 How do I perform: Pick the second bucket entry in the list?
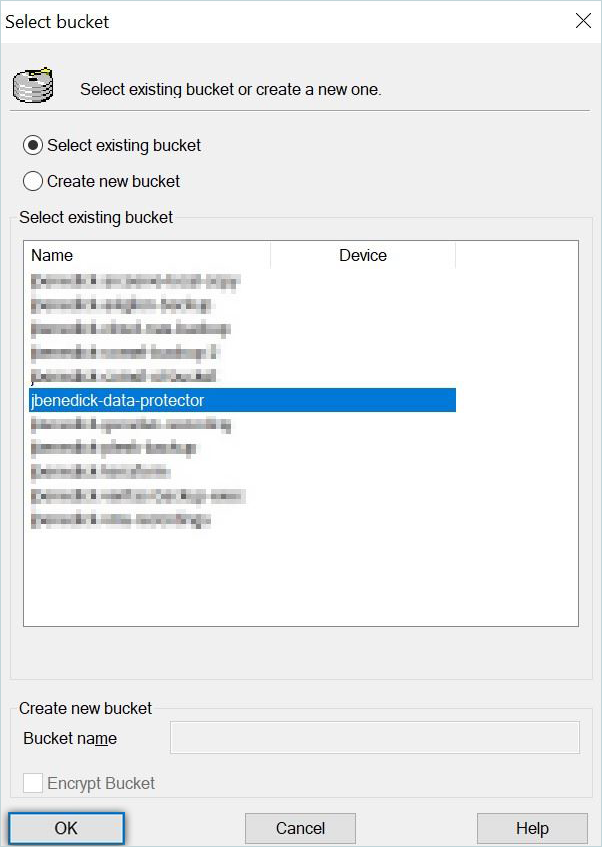pos(121,305)
